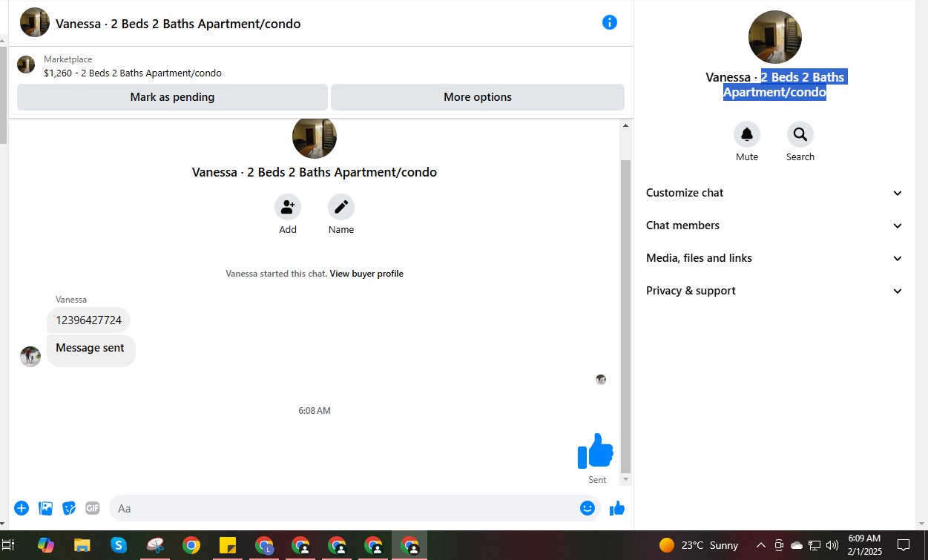928x560 pixels.
Task: Launch Copilot from the taskbar
Action: click(x=46, y=545)
